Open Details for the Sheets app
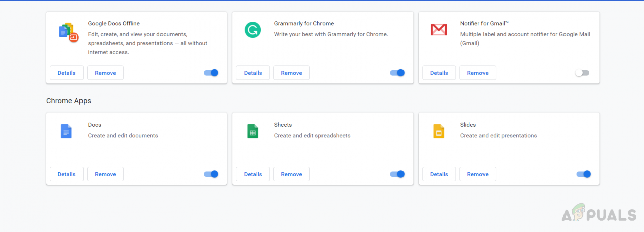This screenshot has height=232, width=644. pos(253,174)
